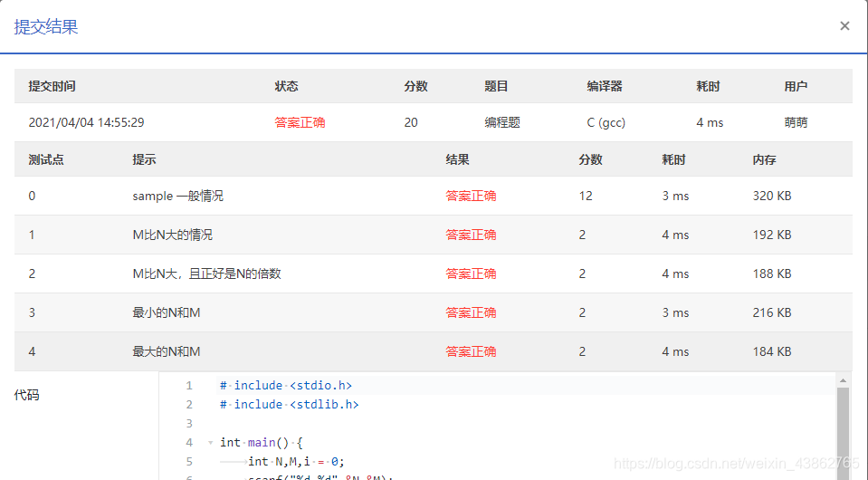This screenshot has width=868, height=480.
Task: Click the code scrollbar up arrow
Action: pos(843,380)
